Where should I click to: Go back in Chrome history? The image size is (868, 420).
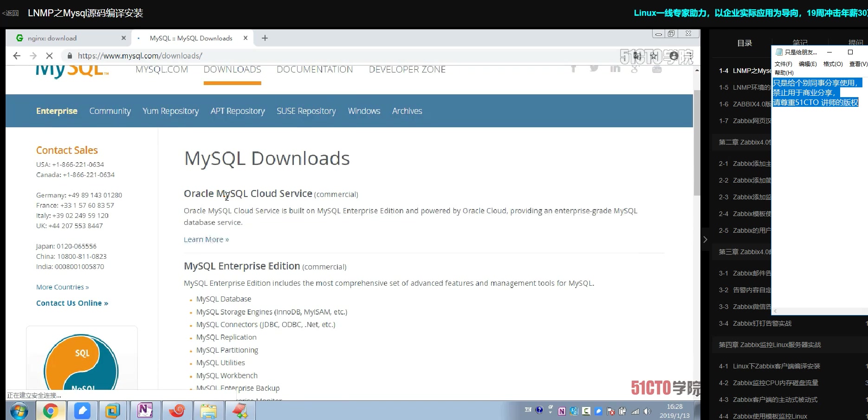pos(17,56)
